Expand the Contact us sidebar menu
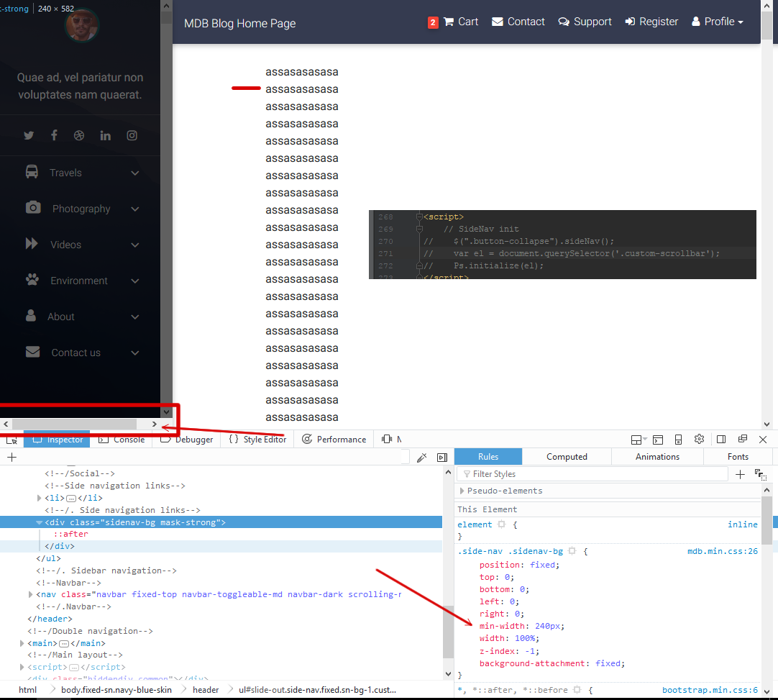Screen dimensions: 778x700 coord(81,353)
